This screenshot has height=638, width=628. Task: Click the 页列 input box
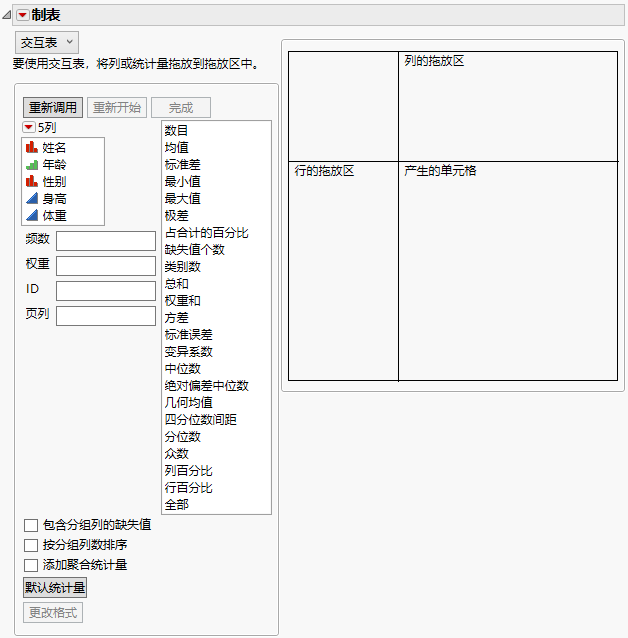pyautogui.click(x=106, y=316)
